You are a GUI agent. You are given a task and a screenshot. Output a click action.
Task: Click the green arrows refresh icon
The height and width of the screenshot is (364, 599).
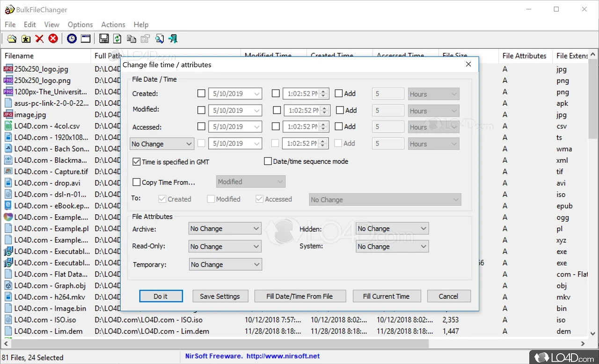[117, 39]
